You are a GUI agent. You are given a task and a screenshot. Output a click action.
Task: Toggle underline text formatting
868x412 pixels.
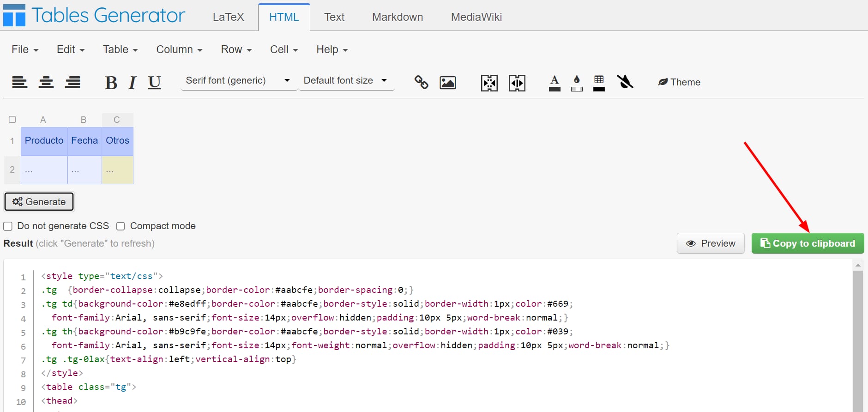[x=154, y=83]
